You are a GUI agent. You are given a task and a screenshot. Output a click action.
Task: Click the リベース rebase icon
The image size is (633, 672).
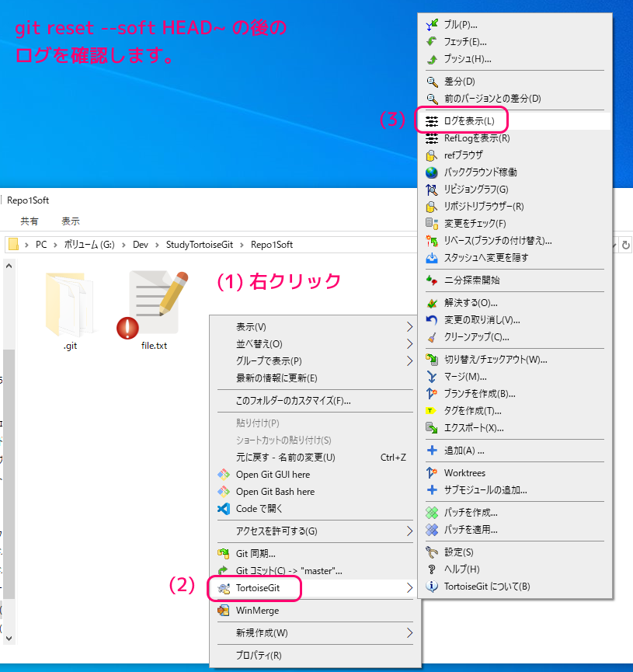click(432, 241)
